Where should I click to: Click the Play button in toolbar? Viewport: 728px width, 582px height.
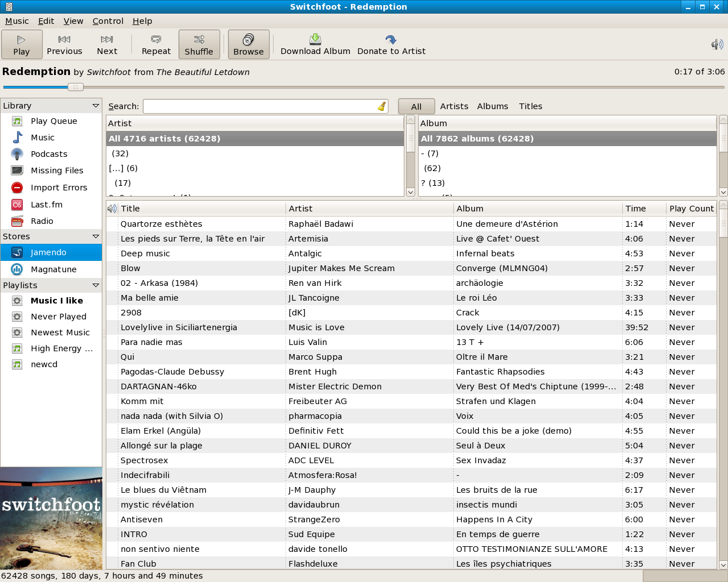(22, 44)
